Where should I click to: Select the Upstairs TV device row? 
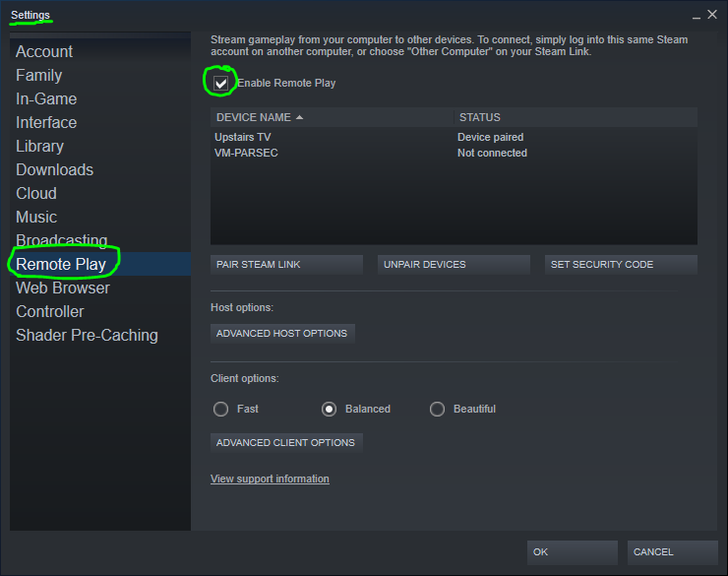[454, 137]
